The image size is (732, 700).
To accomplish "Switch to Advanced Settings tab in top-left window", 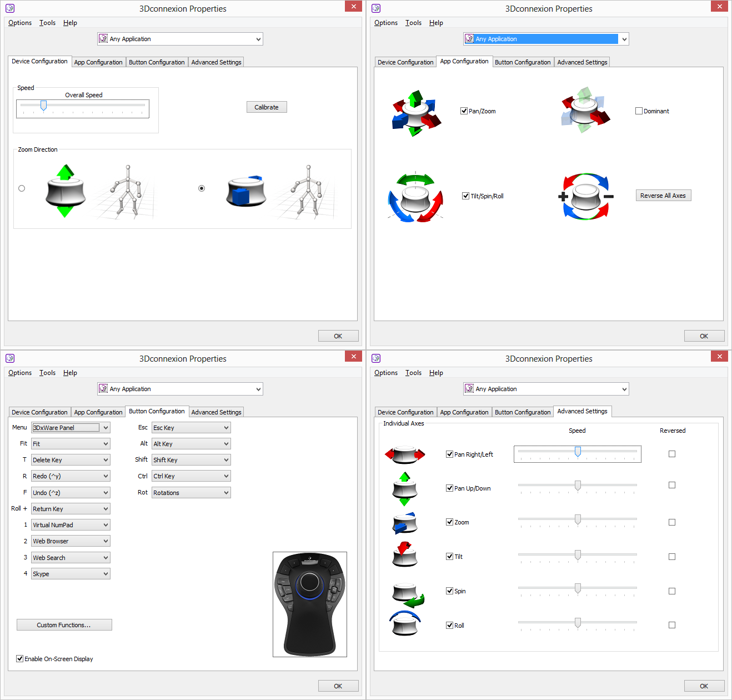I will point(216,62).
